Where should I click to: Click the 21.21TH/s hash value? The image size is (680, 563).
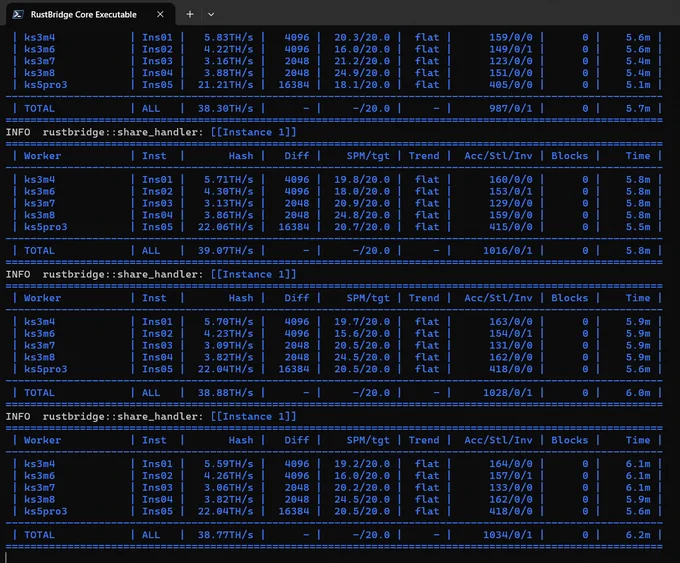click(226, 85)
